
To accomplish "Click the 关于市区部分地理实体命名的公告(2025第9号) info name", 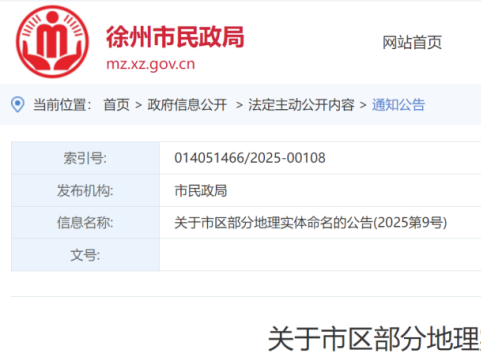I will 311,223.
